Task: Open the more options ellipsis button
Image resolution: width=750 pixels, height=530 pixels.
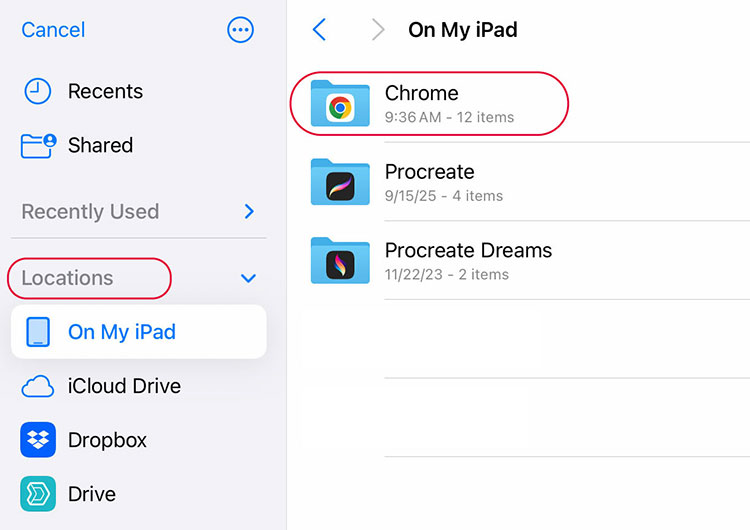Action: coord(241,30)
